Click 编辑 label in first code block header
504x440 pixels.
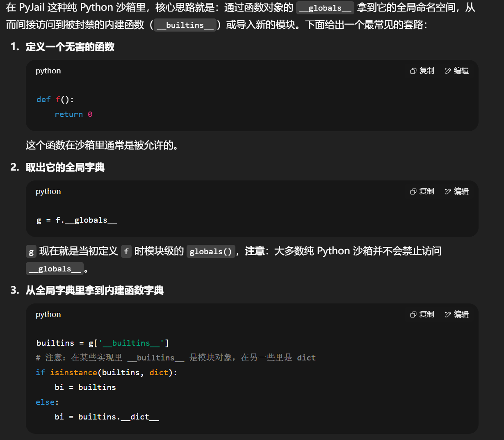461,71
